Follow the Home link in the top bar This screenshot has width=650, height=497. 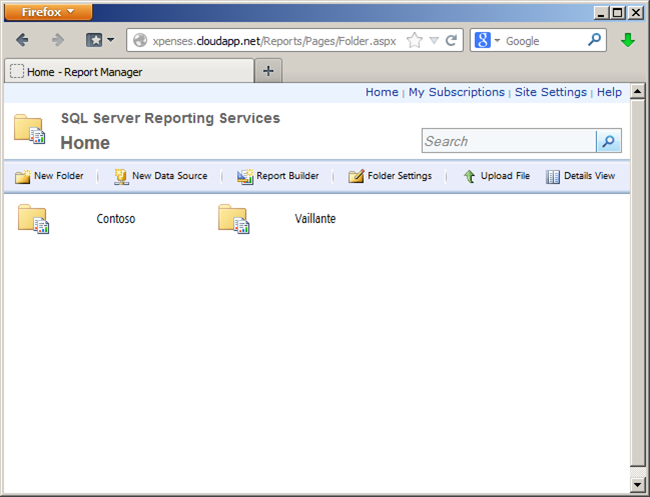[x=381, y=92]
